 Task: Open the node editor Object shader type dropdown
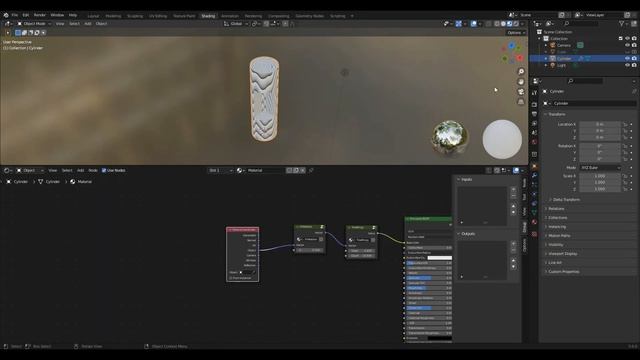coord(30,170)
